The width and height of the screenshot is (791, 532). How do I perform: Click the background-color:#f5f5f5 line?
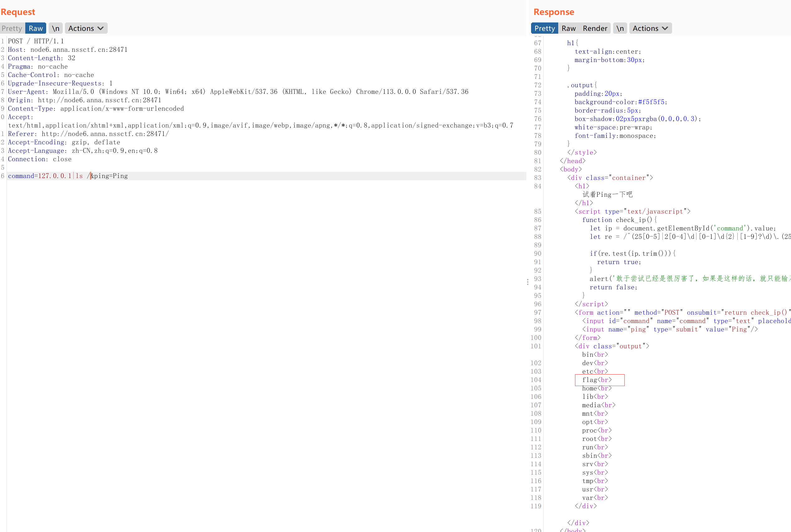click(621, 102)
